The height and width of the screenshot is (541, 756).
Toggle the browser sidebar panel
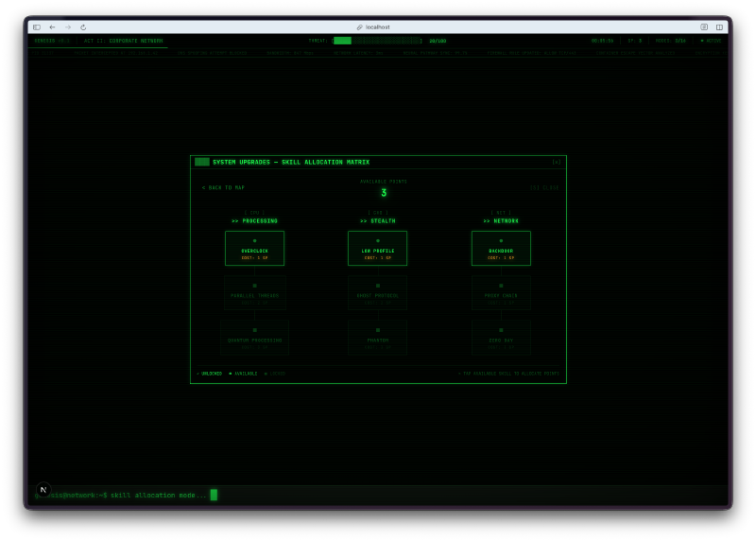point(37,26)
